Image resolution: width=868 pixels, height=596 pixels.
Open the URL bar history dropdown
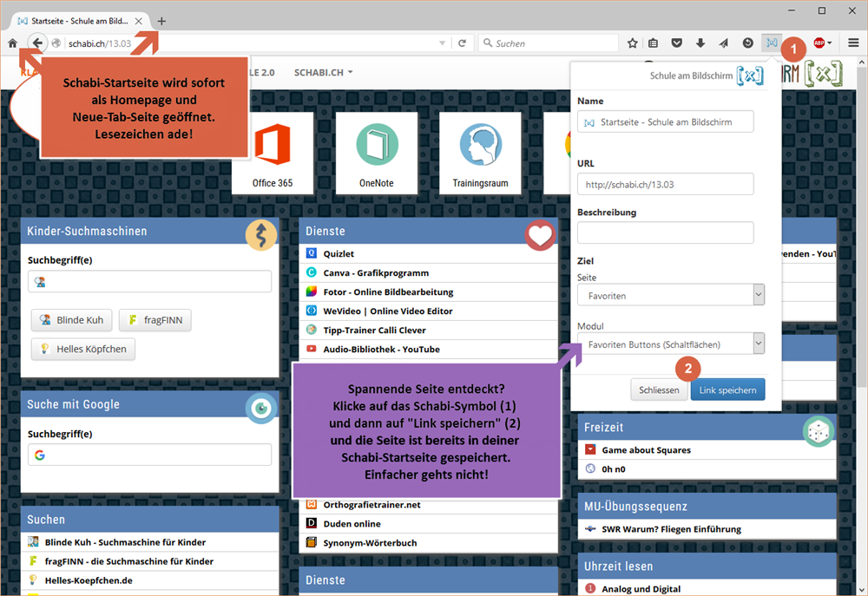442,43
